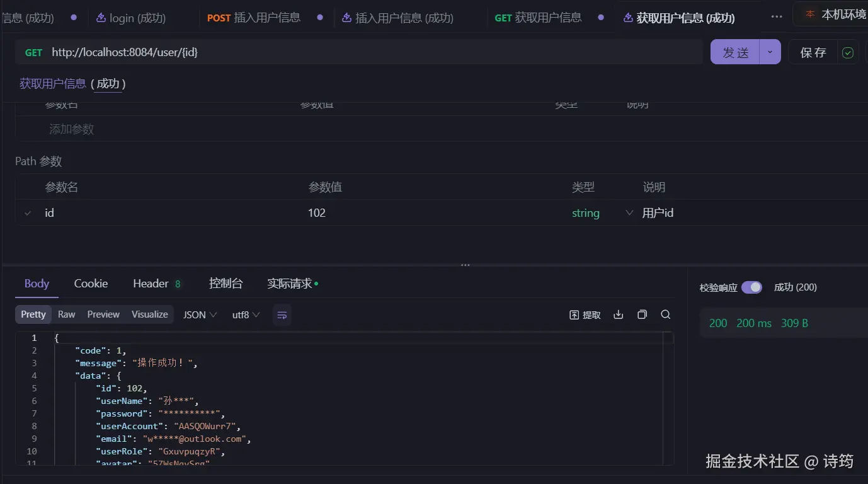868x484 pixels.
Task: Click the copy response icon
Action: point(642,314)
